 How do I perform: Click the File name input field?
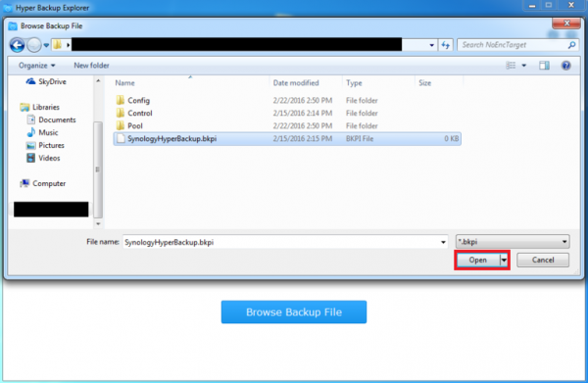click(x=280, y=242)
